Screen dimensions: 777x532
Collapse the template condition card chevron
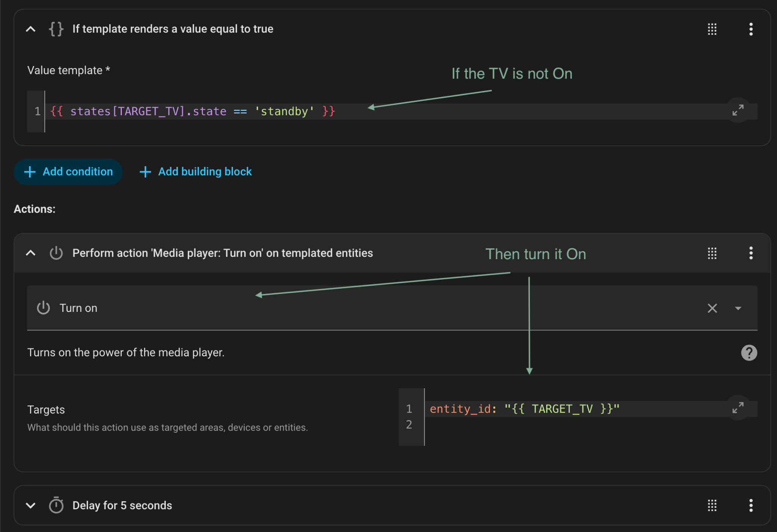click(31, 29)
